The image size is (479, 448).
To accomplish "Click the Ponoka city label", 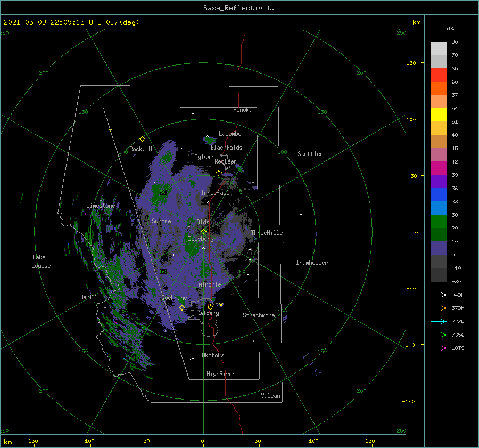I will (243, 110).
